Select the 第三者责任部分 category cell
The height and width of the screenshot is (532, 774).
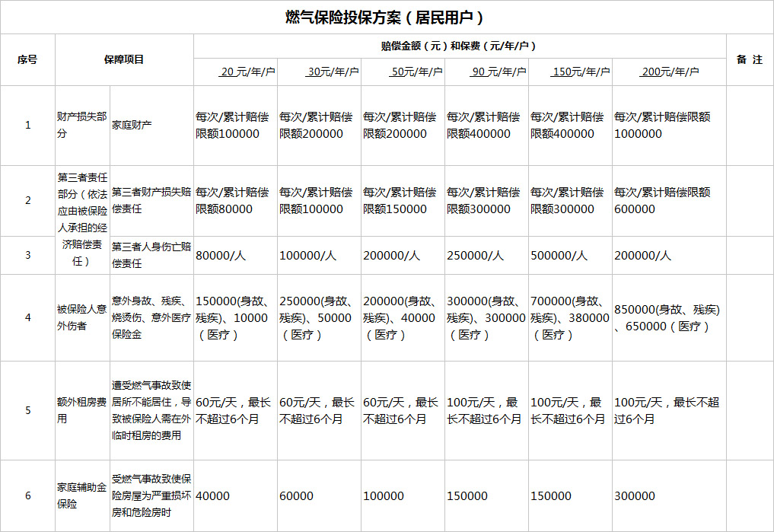click(x=82, y=220)
